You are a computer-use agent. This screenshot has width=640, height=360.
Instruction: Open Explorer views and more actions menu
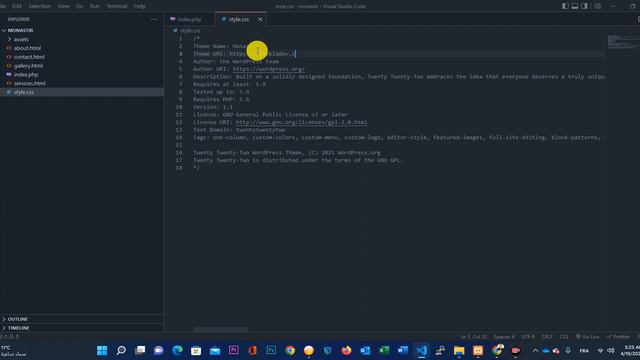[154, 19]
